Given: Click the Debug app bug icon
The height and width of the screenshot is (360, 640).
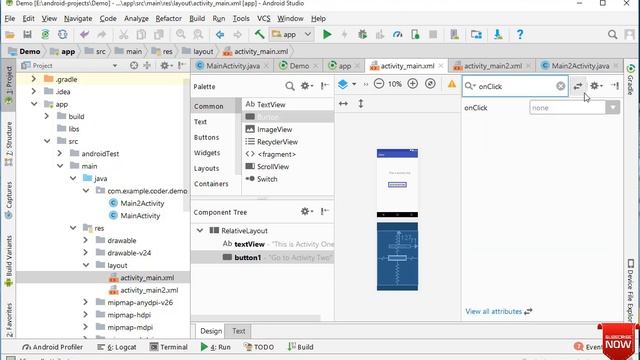Looking at the screenshot, I should pos(362,35).
